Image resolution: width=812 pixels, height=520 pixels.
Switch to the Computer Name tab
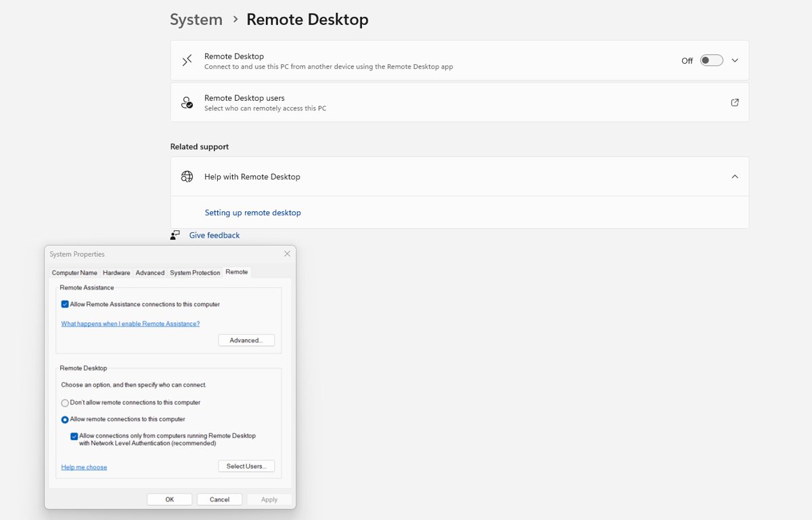74,273
